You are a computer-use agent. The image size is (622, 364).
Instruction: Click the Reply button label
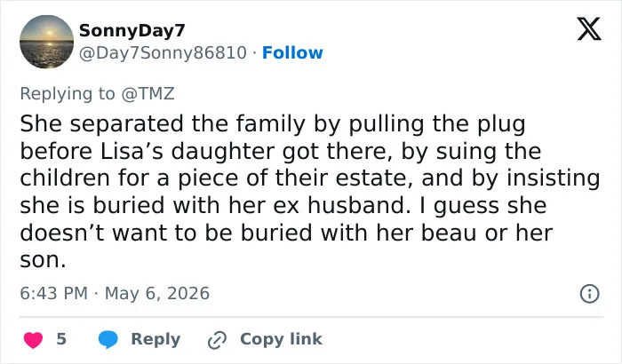[x=155, y=339]
